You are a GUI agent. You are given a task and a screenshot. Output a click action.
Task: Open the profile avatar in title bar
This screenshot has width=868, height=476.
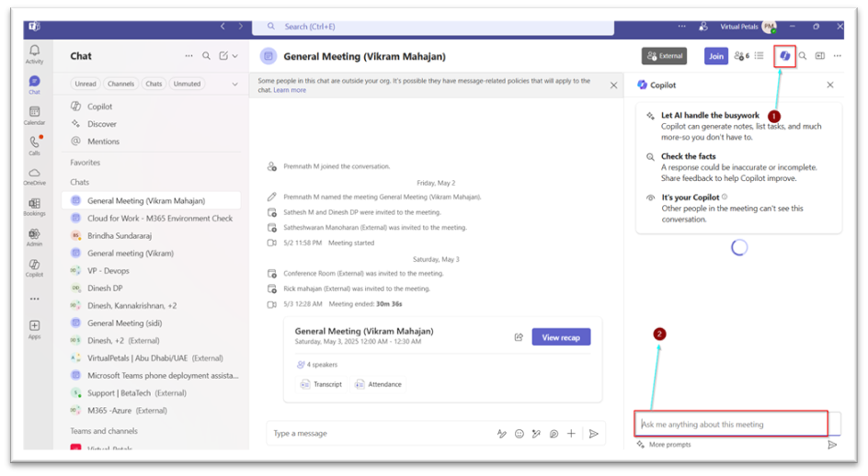pyautogui.click(x=769, y=27)
